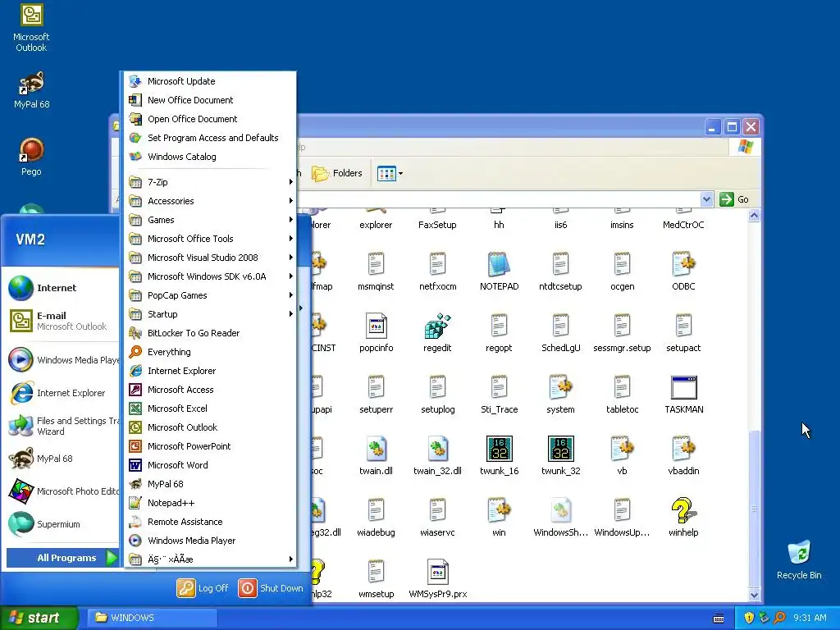Click the Go button in address bar
The width and height of the screenshot is (840, 630).
coord(734,199)
